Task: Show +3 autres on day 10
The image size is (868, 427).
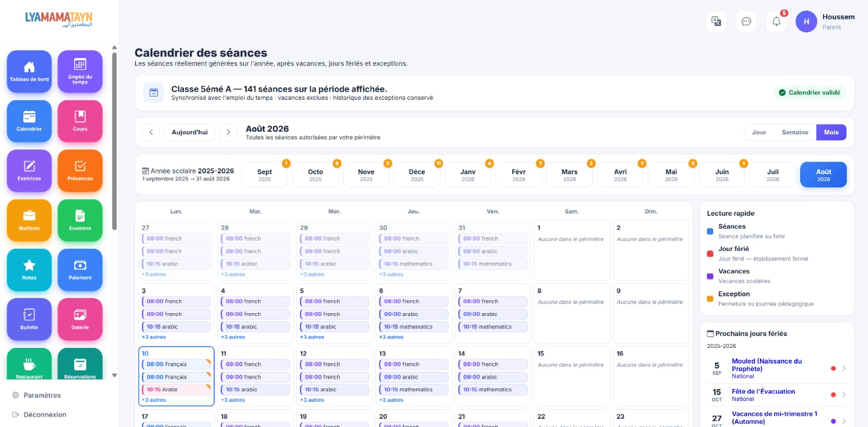Action: (154, 400)
